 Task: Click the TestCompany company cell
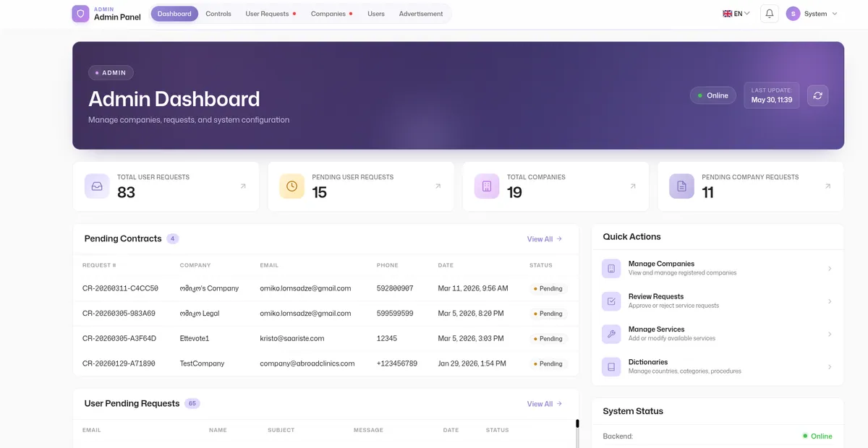202,363
